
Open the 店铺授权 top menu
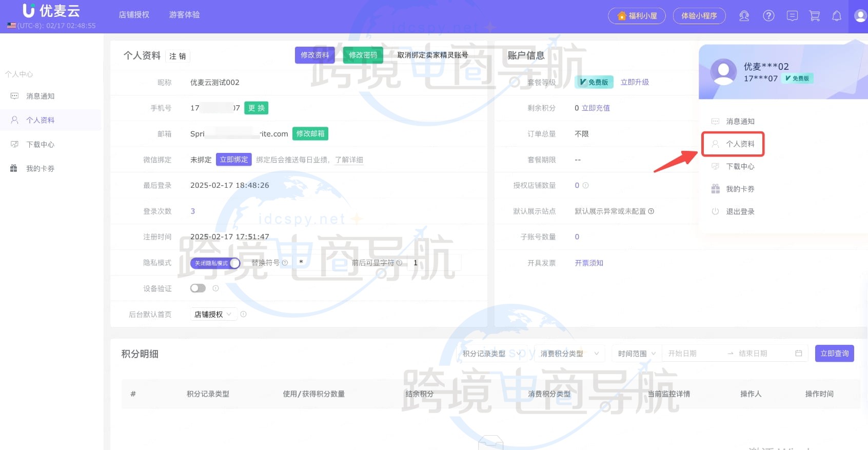point(134,15)
